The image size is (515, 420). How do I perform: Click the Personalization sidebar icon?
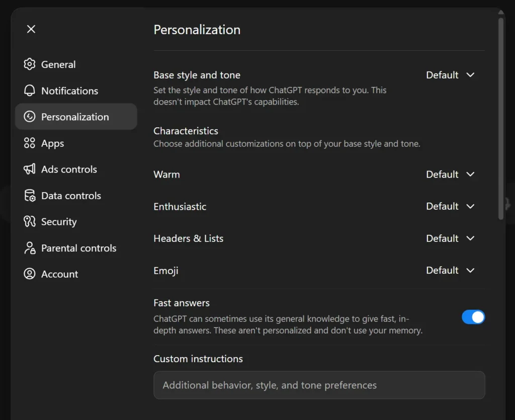click(30, 117)
